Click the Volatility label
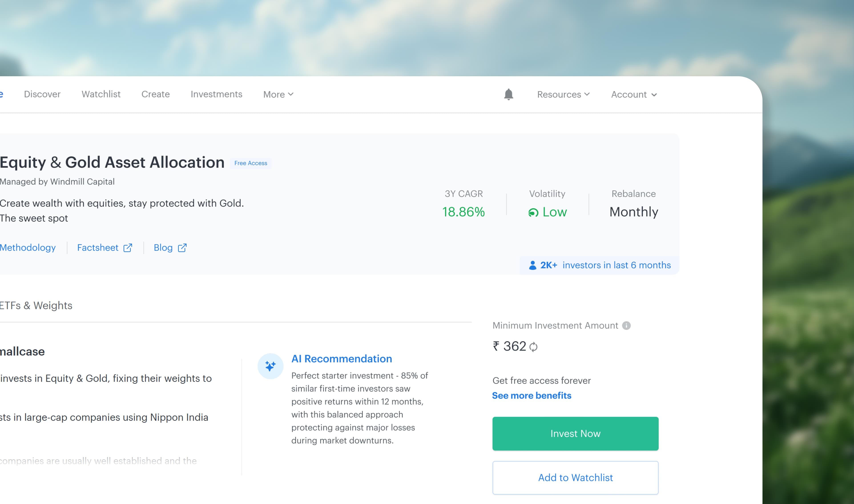 [x=547, y=194]
